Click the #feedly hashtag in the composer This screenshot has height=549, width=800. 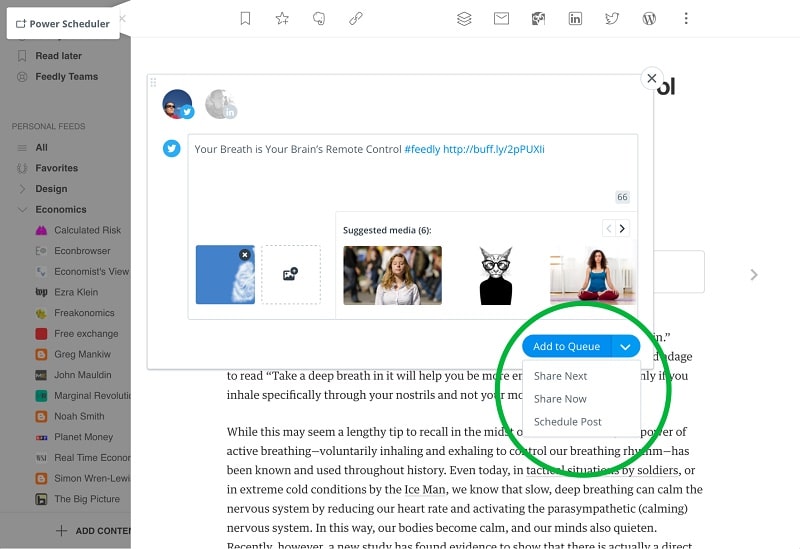pyautogui.click(x=422, y=149)
